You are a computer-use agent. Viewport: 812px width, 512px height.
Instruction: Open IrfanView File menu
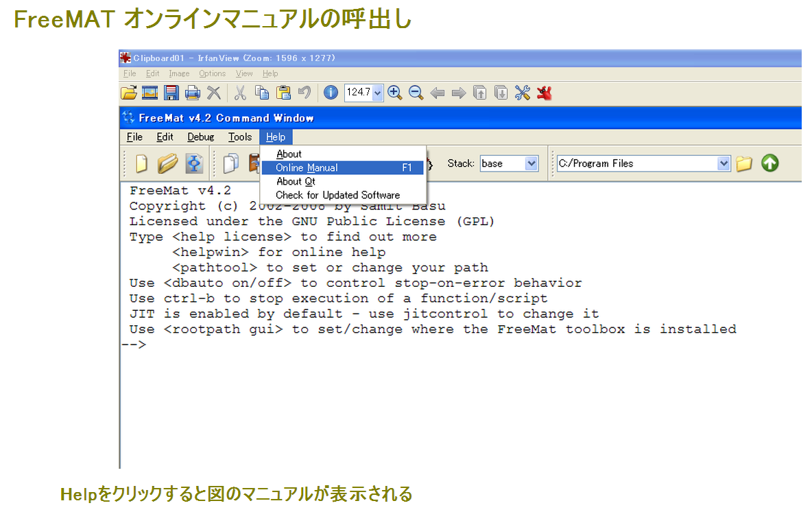click(130, 73)
